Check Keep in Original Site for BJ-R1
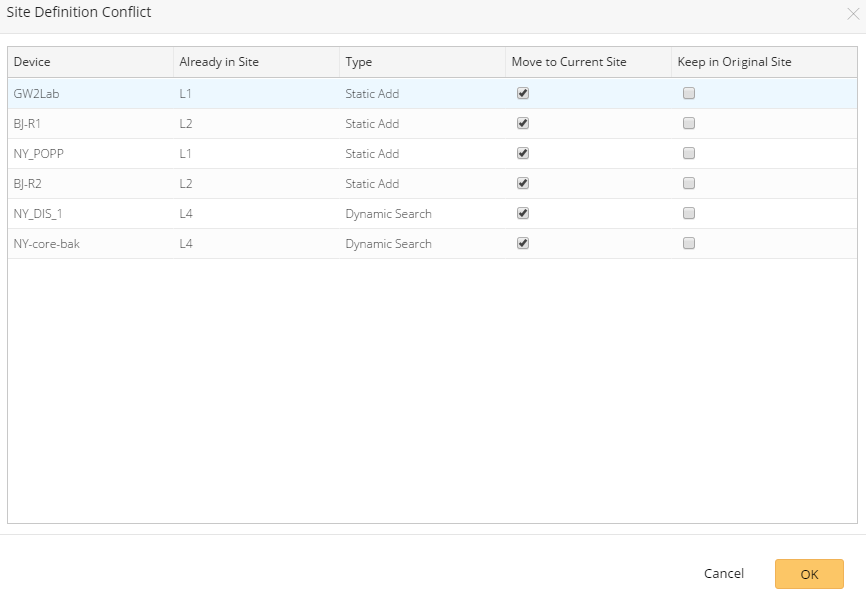 689,123
